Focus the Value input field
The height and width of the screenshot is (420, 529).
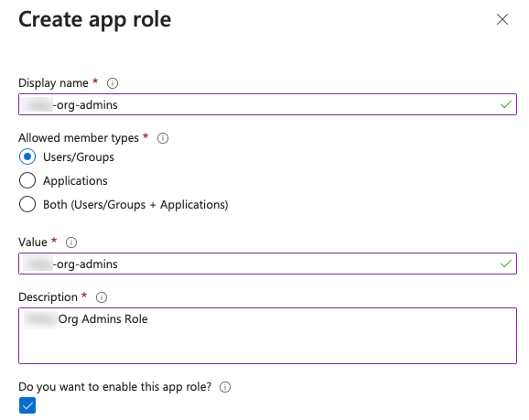267,264
